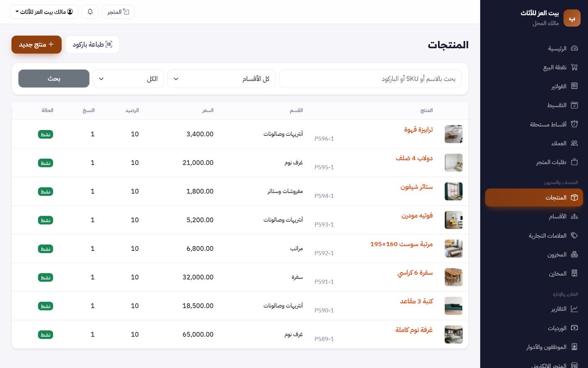
Task: Click the الموظفون والأدوار badge icon
Action: point(574,347)
